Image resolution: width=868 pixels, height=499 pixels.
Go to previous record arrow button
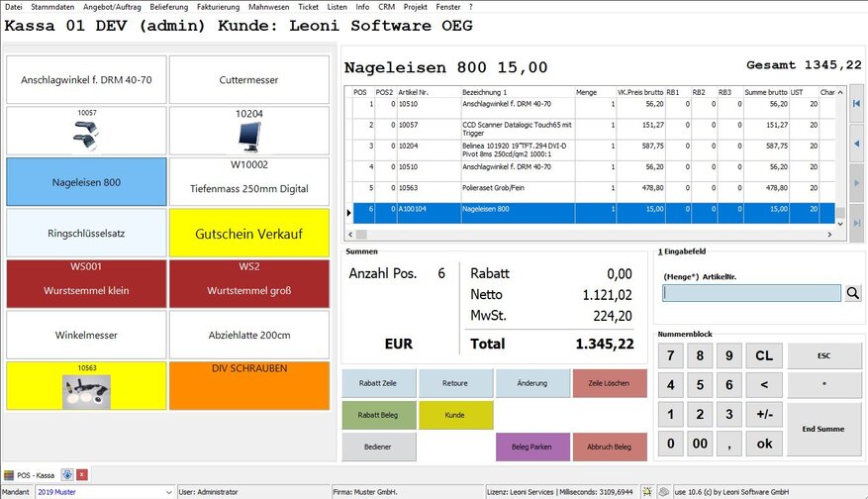click(856, 144)
